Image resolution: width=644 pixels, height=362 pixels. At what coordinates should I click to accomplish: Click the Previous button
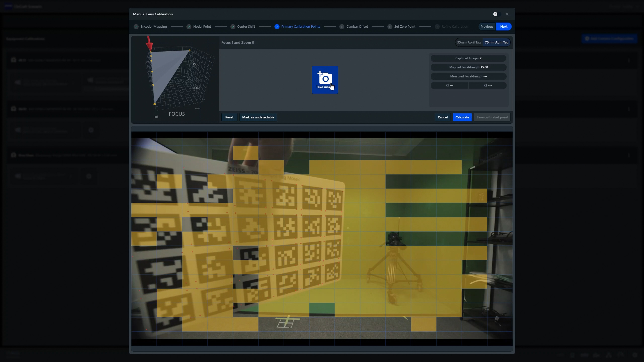pyautogui.click(x=487, y=26)
